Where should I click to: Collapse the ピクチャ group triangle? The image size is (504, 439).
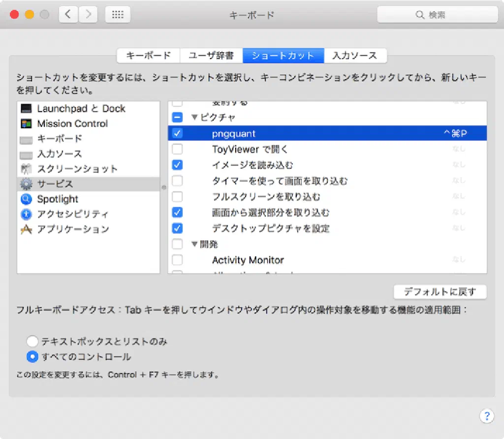pos(194,118)
